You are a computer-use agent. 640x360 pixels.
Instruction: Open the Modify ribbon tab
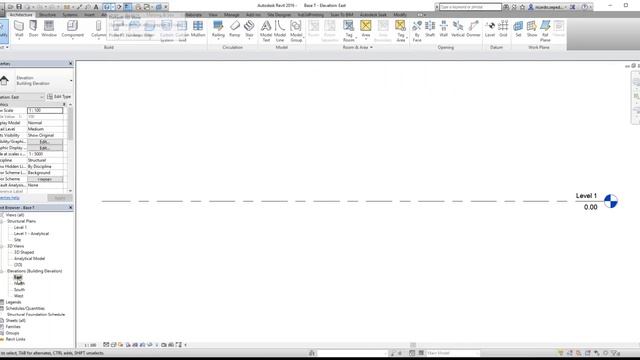[x=400, y=15]
